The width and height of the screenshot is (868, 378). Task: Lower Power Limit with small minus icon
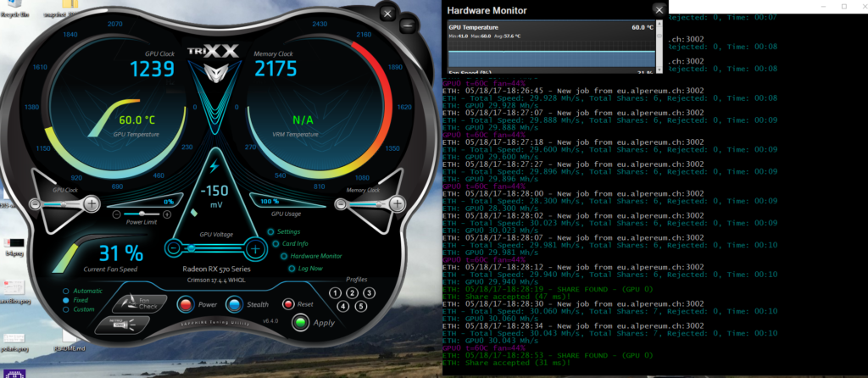(x=117, y=214)
